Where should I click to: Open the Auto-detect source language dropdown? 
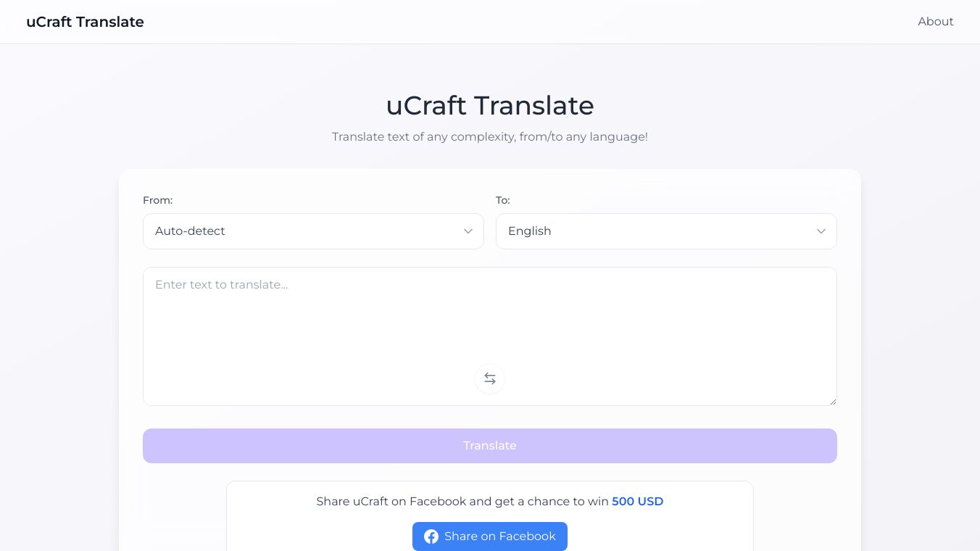point(312,231)
